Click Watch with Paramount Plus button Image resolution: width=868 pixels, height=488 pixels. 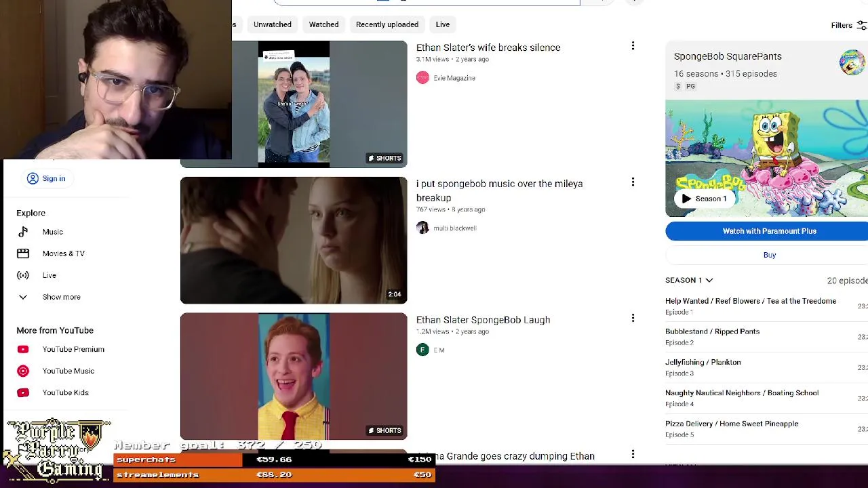click(x=768, y=231)
